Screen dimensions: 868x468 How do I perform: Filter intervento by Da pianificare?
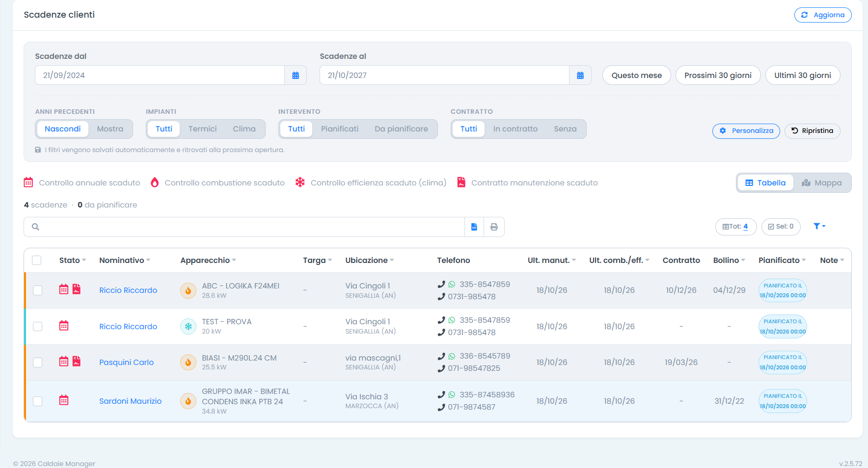pyautogui.click(x=401, y=129)
